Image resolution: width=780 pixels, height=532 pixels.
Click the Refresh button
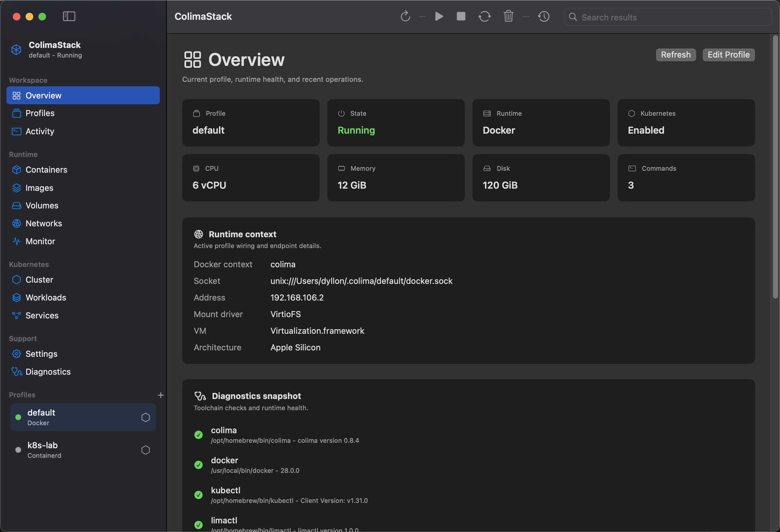click(675, 55)
